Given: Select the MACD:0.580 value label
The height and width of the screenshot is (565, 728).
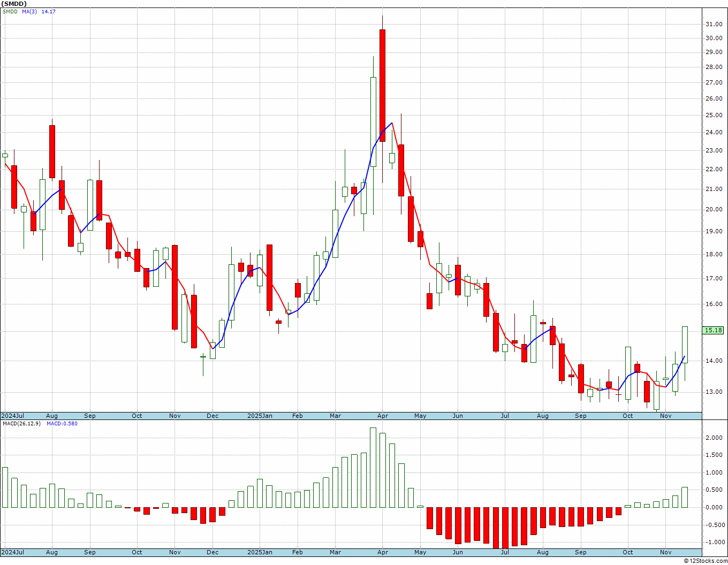Looking at the screenshot, I should click(x=62, y=424).
